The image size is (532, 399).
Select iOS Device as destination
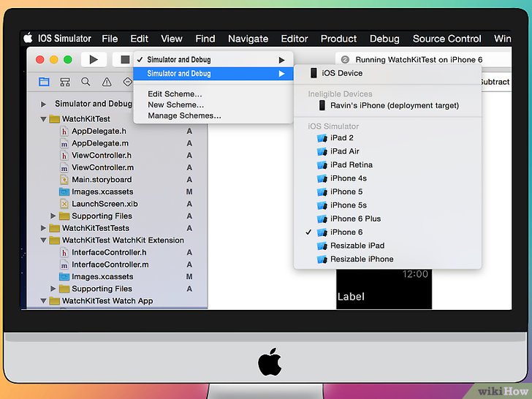pos(341,73)
